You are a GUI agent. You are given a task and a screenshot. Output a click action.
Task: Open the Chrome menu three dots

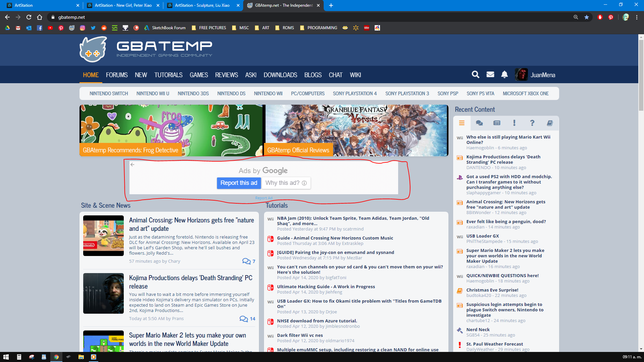(637, 17)
